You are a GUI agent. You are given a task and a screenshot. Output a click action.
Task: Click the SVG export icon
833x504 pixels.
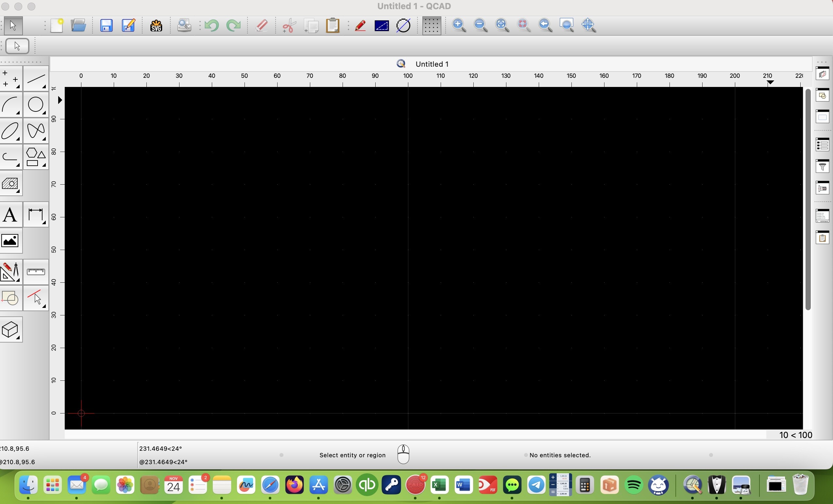pos(156,26)
